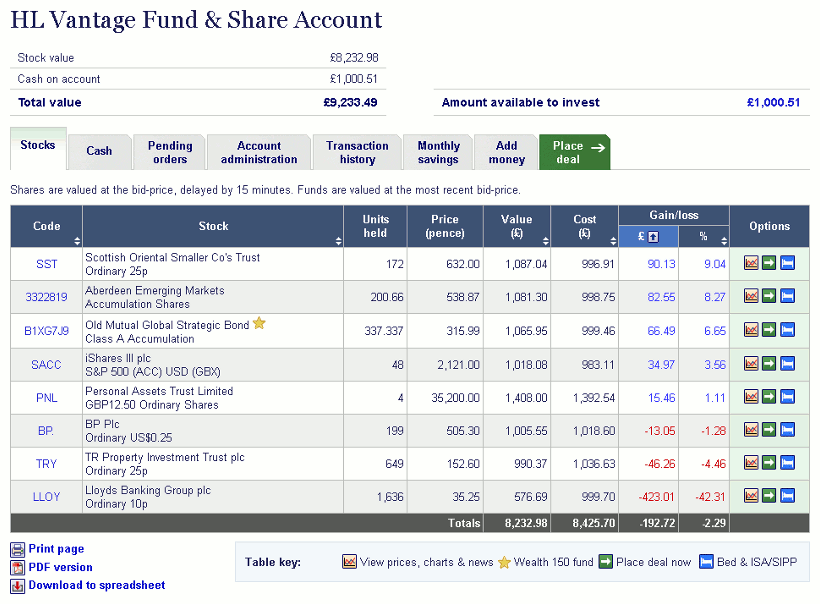View chart icon for TR Property Trust
Viewport: 820px width, 604px height.
tap(751, 462)
